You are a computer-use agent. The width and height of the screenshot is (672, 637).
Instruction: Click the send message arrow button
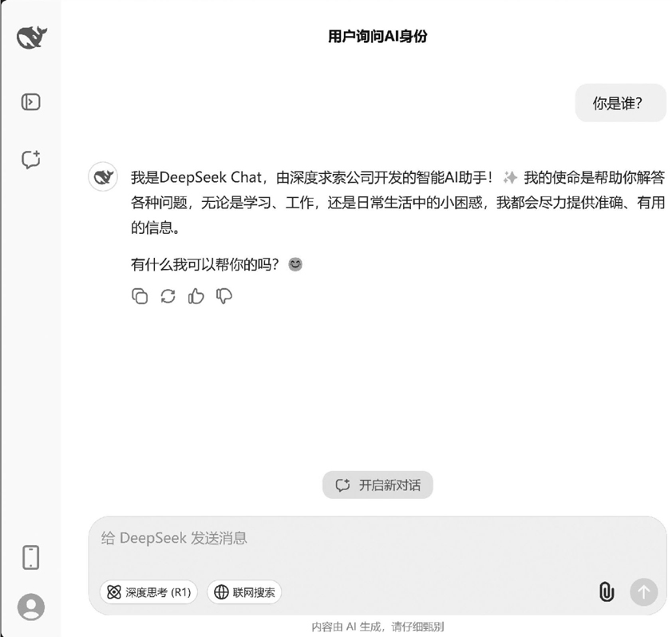pyautogui.click(x=643, y=592)
